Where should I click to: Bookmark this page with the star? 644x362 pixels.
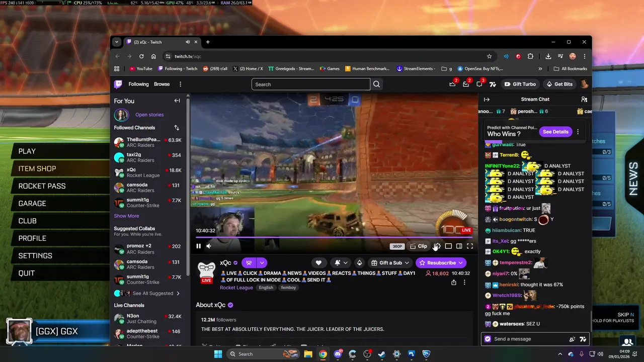(x=489, y=56)
